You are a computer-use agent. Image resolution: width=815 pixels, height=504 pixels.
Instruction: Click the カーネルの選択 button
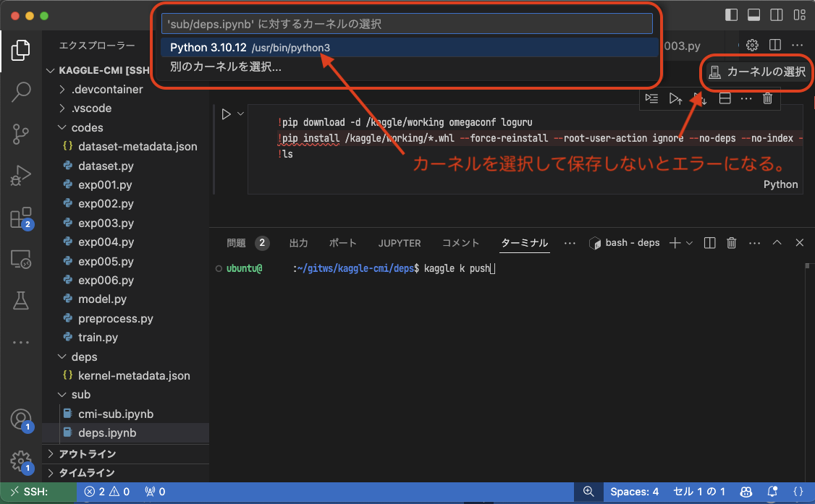coord(757,72)
